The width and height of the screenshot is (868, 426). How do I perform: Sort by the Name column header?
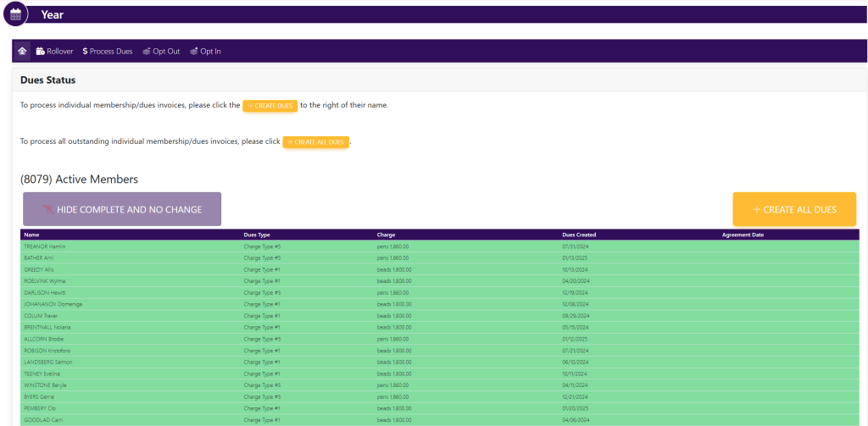click(x=31, y=235)
